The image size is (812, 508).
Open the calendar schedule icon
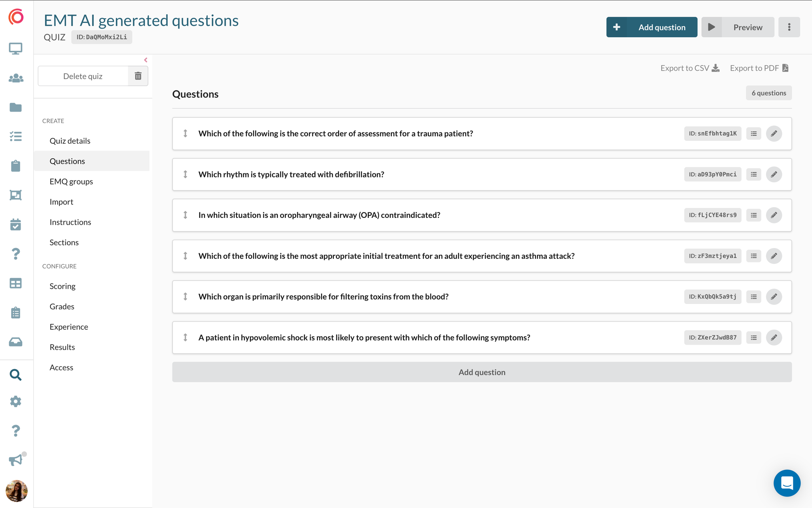(16, 224)
